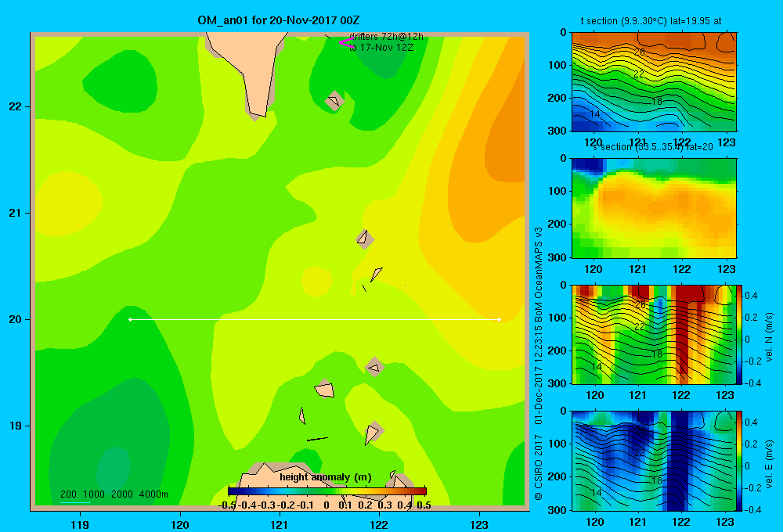Click the 'drifters 72h@12h' label
The width and height of the screenshot is (783, 532).
click(386, 37)
